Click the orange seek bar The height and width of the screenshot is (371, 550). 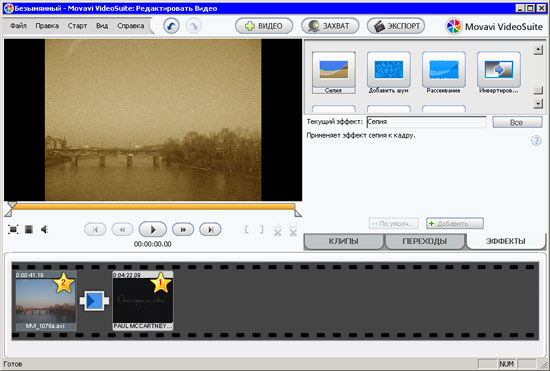153,207
